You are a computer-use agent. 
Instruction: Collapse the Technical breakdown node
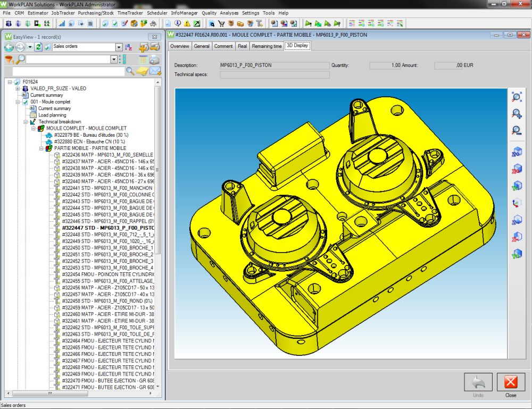click(26, 122)
